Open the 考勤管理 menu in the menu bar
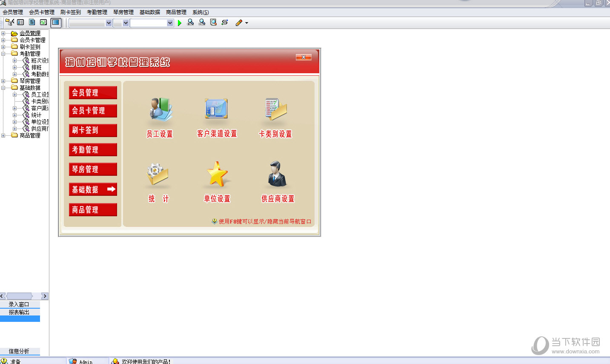This screenshot has width=610, height=364. tap(97, 12)
